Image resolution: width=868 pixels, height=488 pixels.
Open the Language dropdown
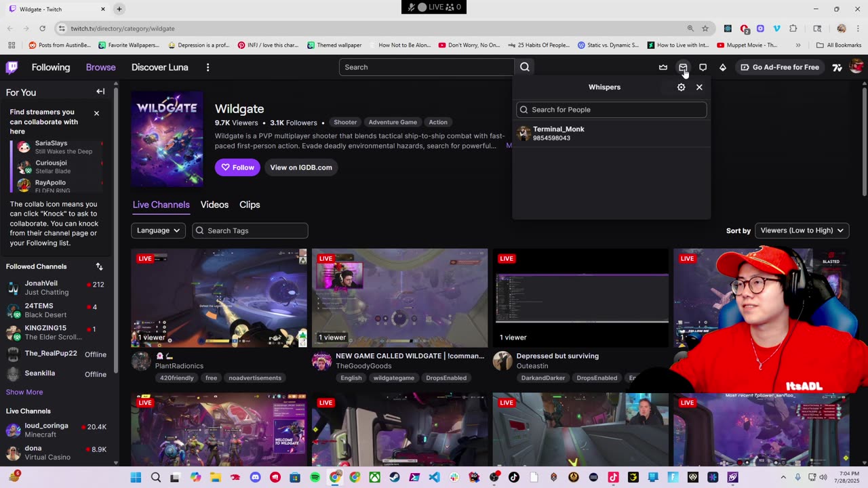(x=158, y=230)
